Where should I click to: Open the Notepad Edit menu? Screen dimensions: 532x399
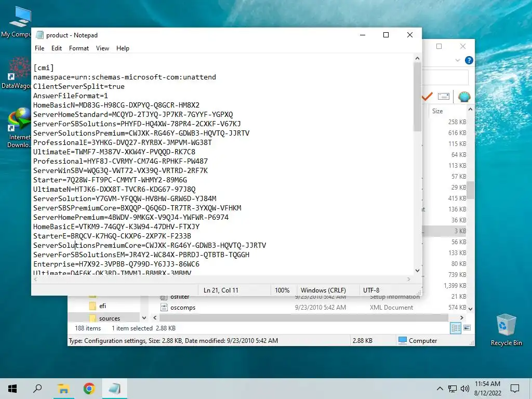[56, 48]
